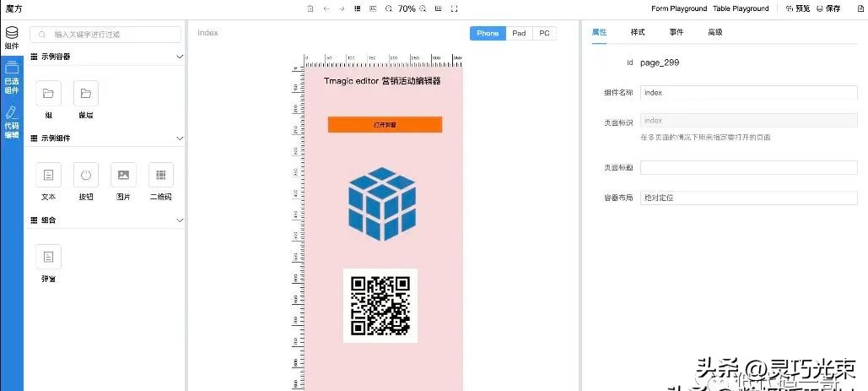
Task: Click the 预览 preview button
Action: [798, 8]
